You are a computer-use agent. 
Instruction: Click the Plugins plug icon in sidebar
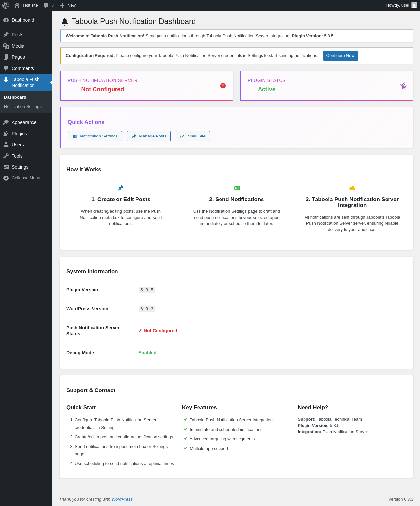point(6,134)
